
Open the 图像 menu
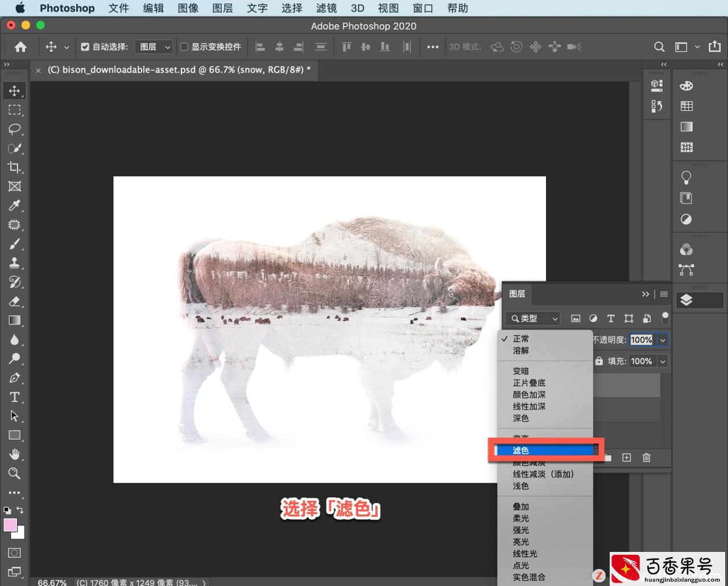pyautogui.click(x=188, y=8)
